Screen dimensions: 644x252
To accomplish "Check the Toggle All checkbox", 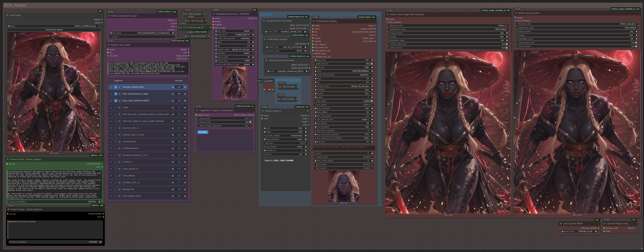I will click(x=111, y=81).
